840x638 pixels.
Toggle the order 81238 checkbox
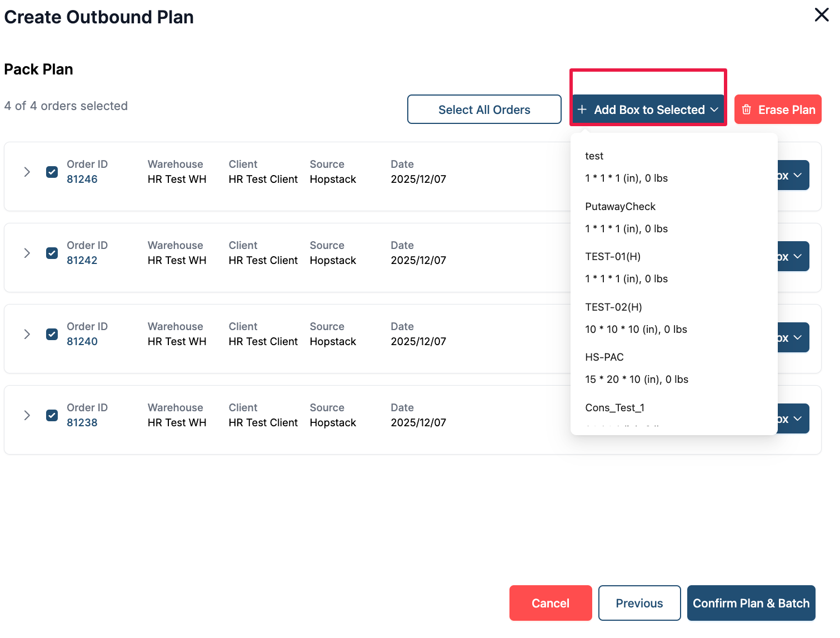pyautogui.click(x=52, y=415)
